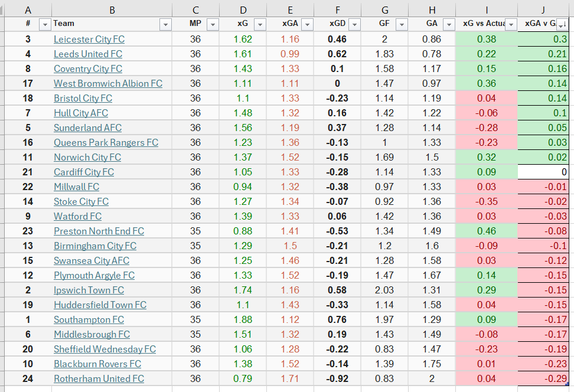Screen dimensions: 574x392
Task: Select column E header
Action: (x=291, y=10)
